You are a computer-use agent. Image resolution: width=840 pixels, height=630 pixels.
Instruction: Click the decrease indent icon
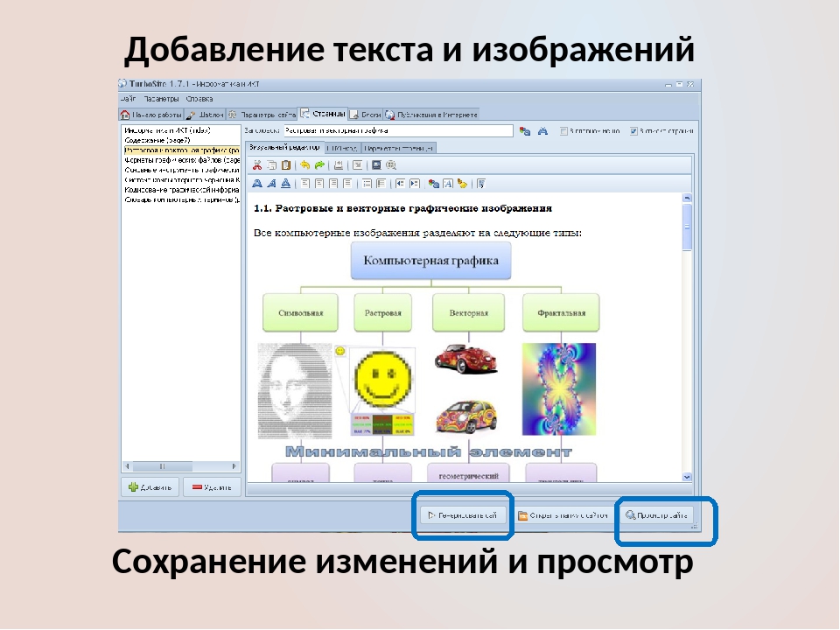coord(400,184)
